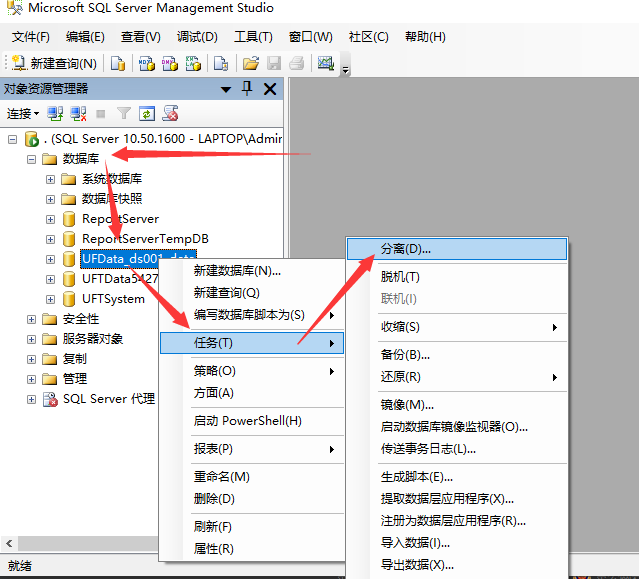Toggle auto-hide pin of Object Explorer
The height and width of the screenshot is (579, 639).
coord(247,88)
